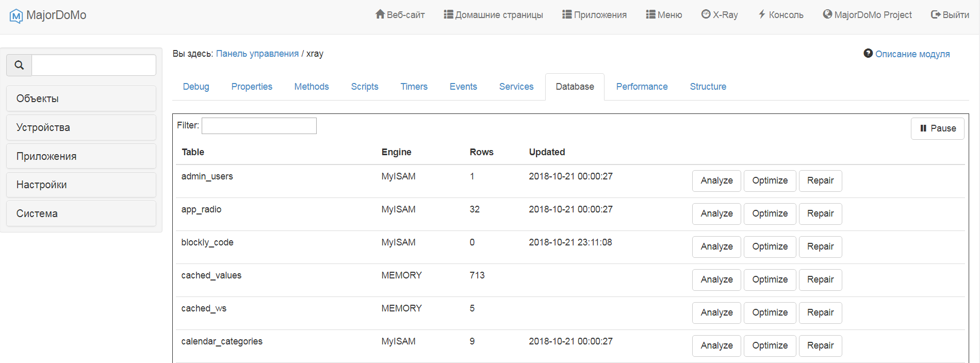Screen dimensions: 980x363
Task: Expand the Система sidebar section
Action: (81, 213)
